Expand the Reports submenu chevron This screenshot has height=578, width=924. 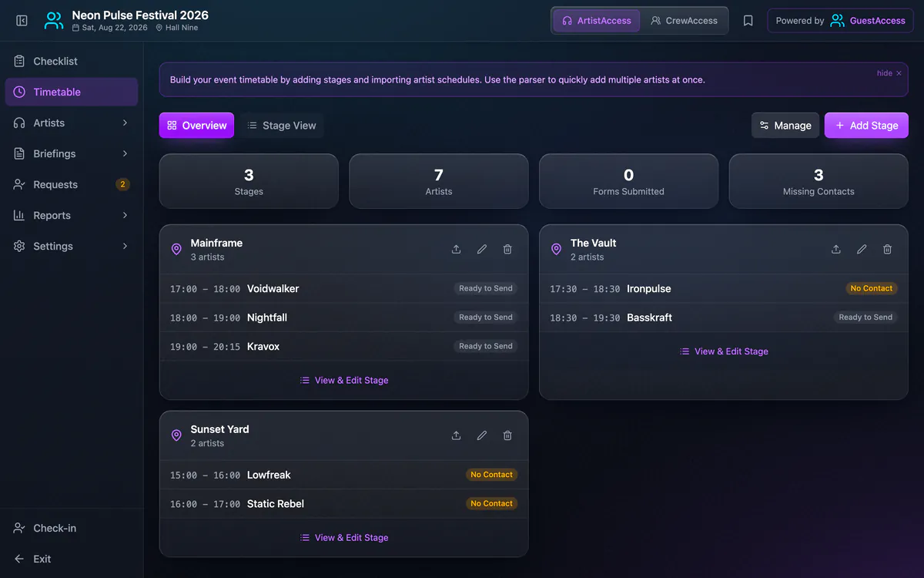(x=125, y=215)
